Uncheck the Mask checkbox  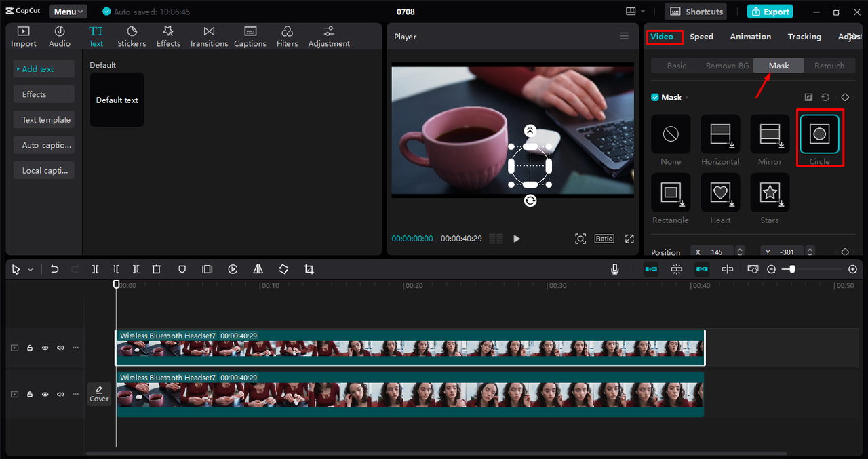(655, 98)
